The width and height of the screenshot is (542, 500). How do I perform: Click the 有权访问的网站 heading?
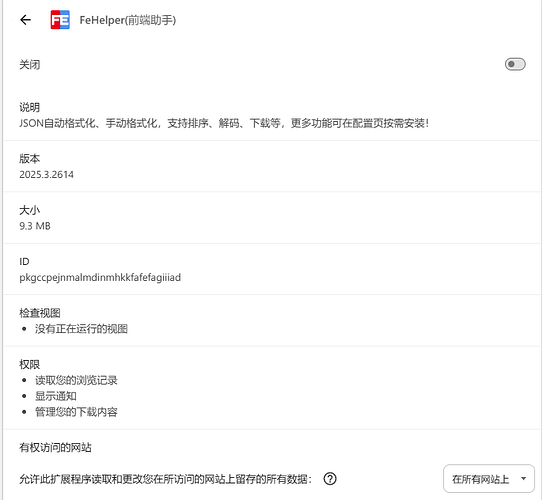point(55,447)
